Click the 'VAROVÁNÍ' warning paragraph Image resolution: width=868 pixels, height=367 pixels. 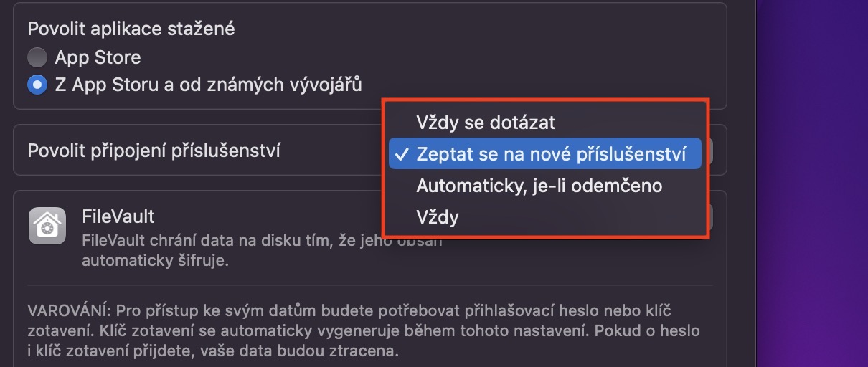click(x=359, y=331)
